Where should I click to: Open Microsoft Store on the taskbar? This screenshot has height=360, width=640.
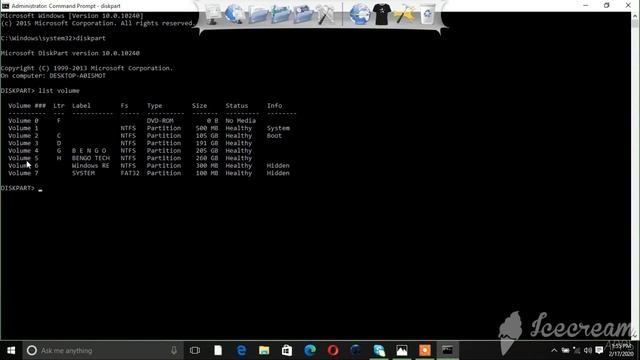(x=287, y=350)
